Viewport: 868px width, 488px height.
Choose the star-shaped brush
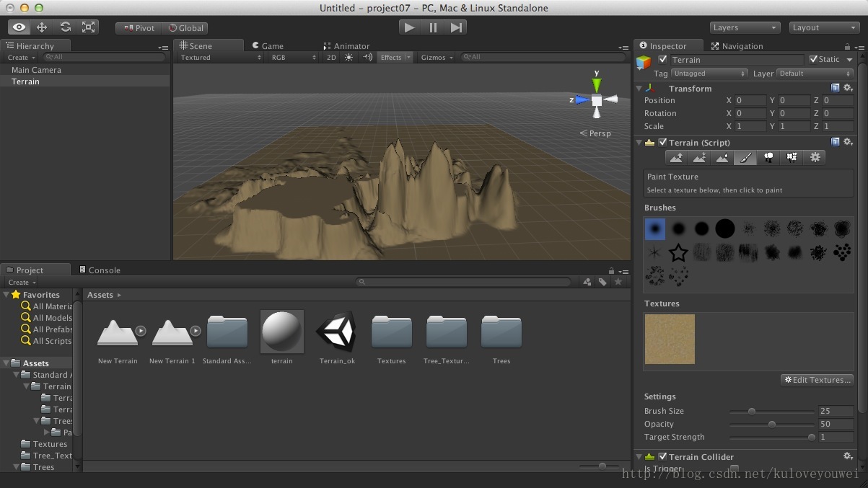tap(678, 252)
